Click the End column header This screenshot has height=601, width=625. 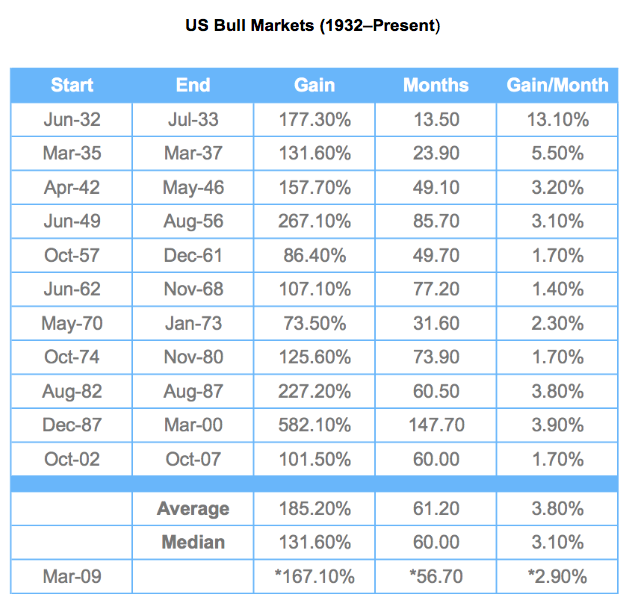(193, 85)
